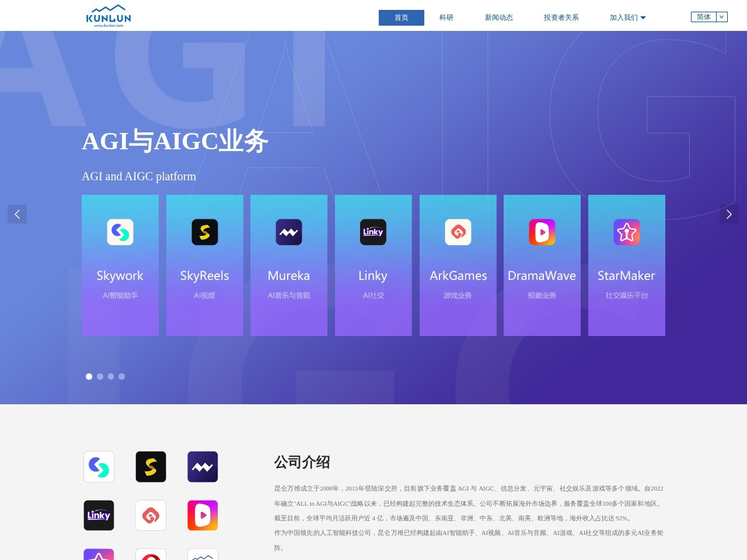
Task: Select the fourth carousel pagination dot
Action: [x=121, y=376]
